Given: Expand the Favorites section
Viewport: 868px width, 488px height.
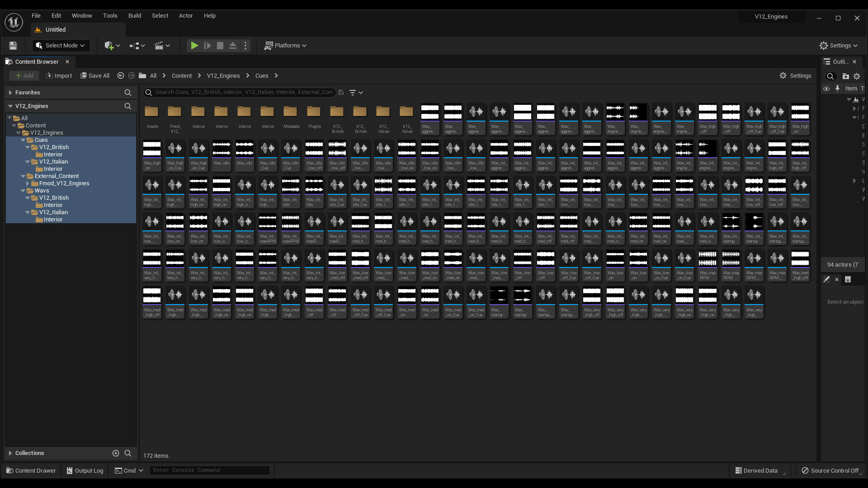Looking at the screenshot, I should [10, 92].
